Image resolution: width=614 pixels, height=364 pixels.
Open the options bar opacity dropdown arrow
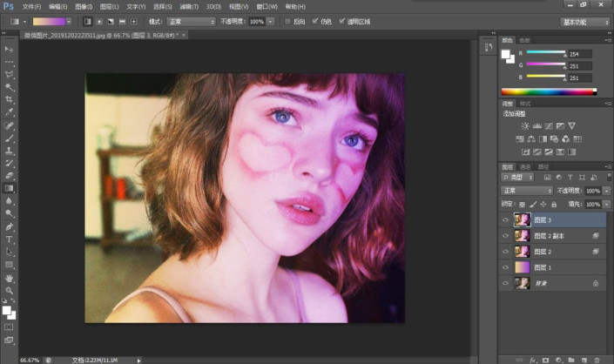pos(270,22)
